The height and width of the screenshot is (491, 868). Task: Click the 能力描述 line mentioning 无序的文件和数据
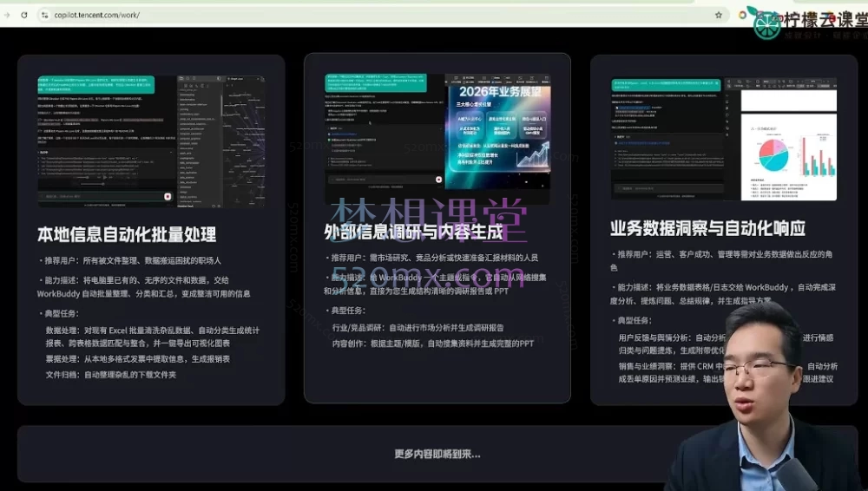point(144,287)
